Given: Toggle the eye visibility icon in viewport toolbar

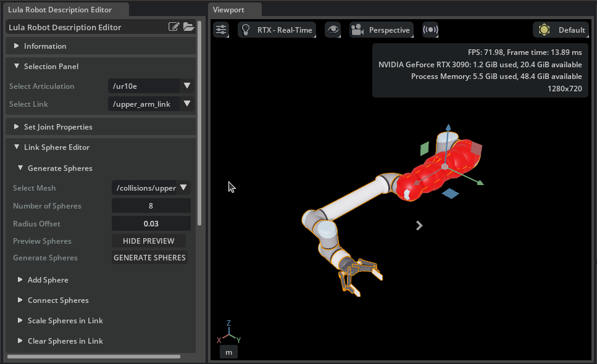Looking at the screenshot, I should pyautogui.click(x=333, y=29).
